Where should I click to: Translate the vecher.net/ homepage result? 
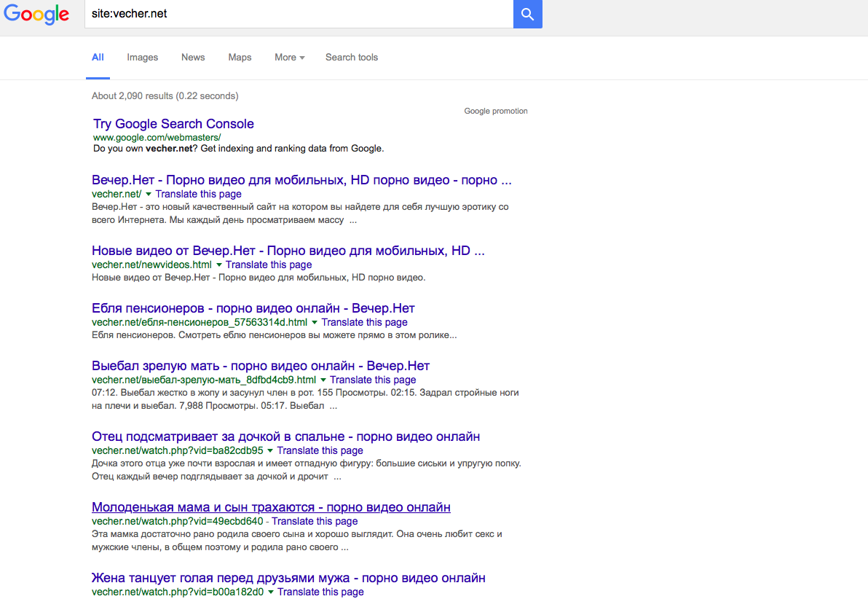point(198,194)
